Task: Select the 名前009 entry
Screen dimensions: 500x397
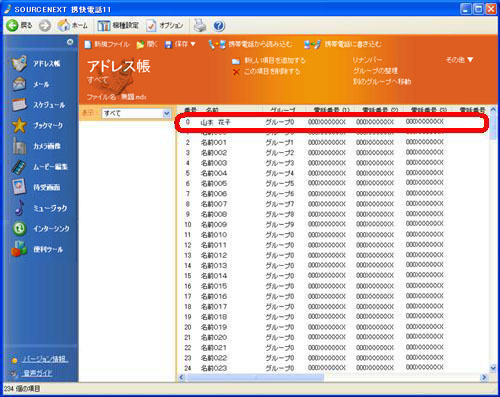Action: coord(214,225)
